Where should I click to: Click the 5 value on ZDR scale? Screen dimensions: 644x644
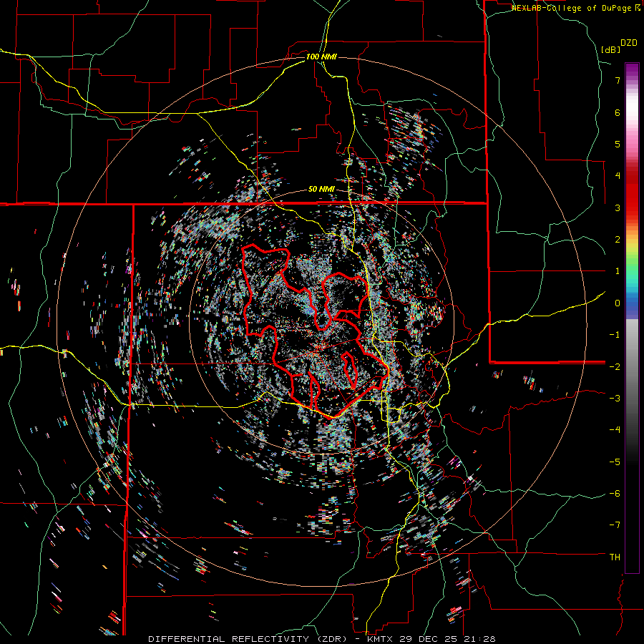pyautogui.click(x=618, y=144)
